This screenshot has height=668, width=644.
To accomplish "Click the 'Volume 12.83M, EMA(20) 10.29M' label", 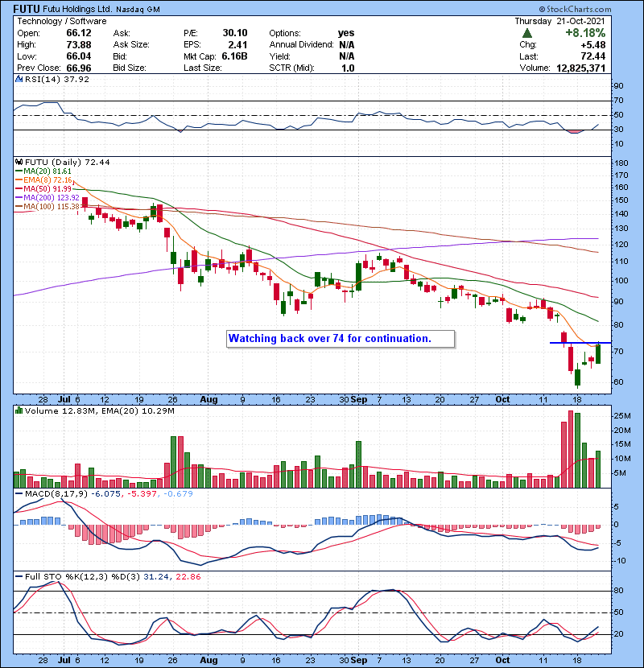I will (100, 411).
